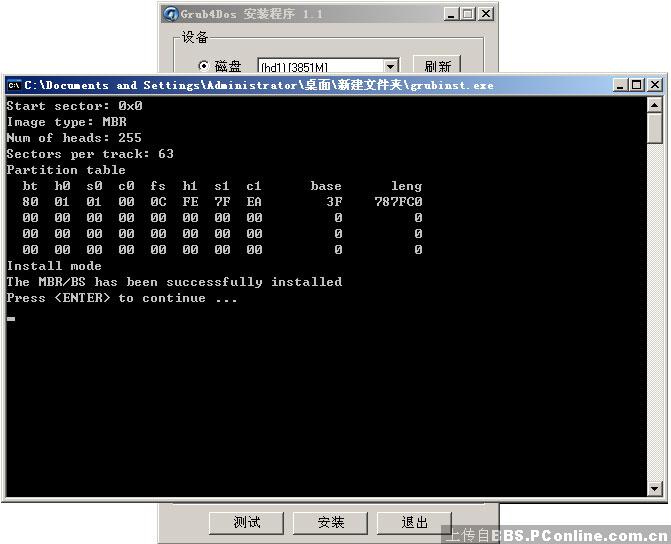Close the Grub4Dos installer window
This screenshot has width=671, height=544.
(x=485, y=14)
